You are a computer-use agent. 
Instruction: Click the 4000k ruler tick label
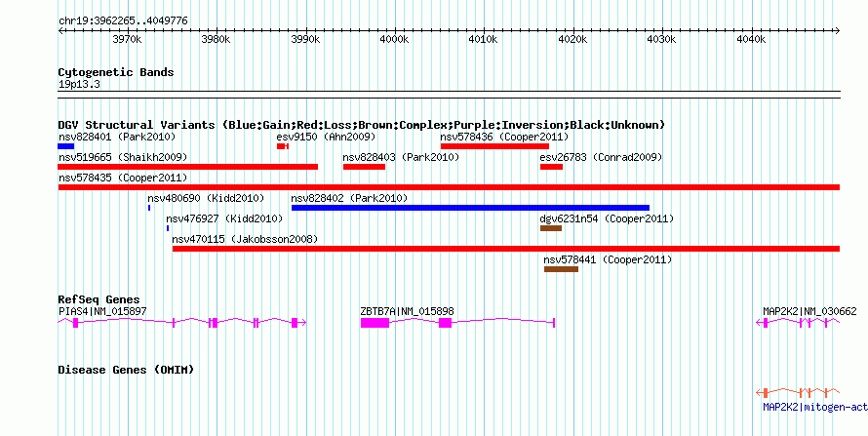click(395, 40)
